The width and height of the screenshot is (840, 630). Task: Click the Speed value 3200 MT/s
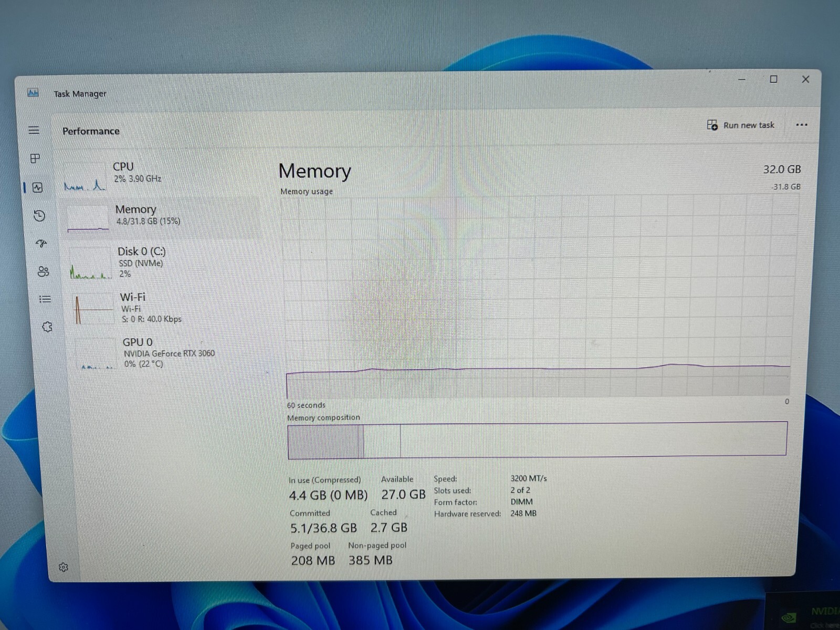(x=529, y=478)
